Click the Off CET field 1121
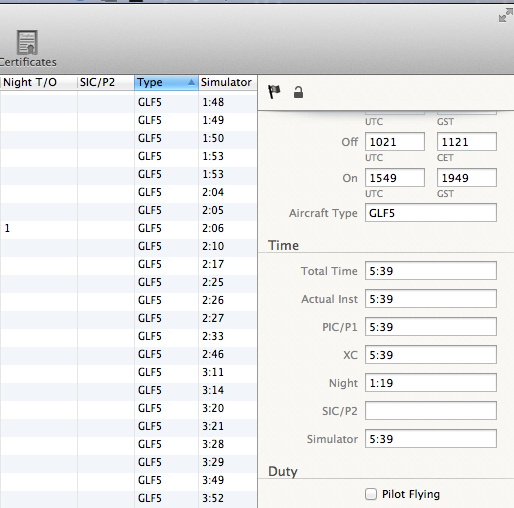The height and width of the screenshot is (508, 514). (467, 142)
